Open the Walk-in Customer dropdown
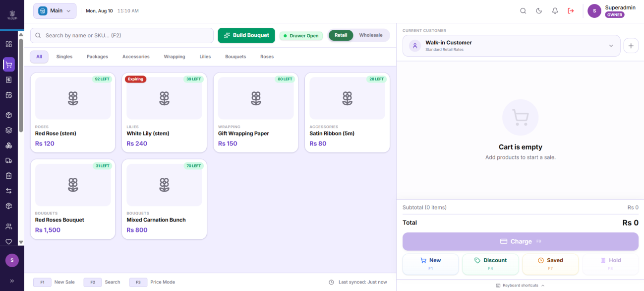This screenshot has width=644, height=291. pos(511,46)
